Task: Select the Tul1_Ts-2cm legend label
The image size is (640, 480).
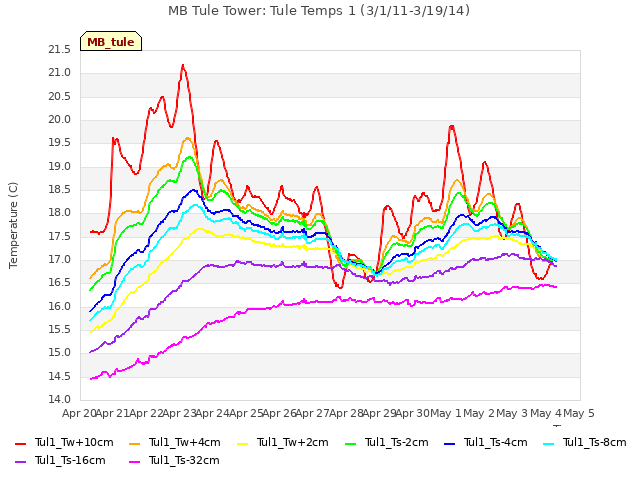Action: pyautogui.click(x=397, y=442)
